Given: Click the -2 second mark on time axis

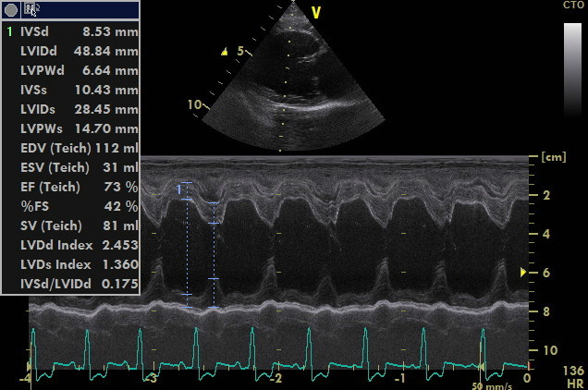Looking at the screenshot, I should [276, 379].
